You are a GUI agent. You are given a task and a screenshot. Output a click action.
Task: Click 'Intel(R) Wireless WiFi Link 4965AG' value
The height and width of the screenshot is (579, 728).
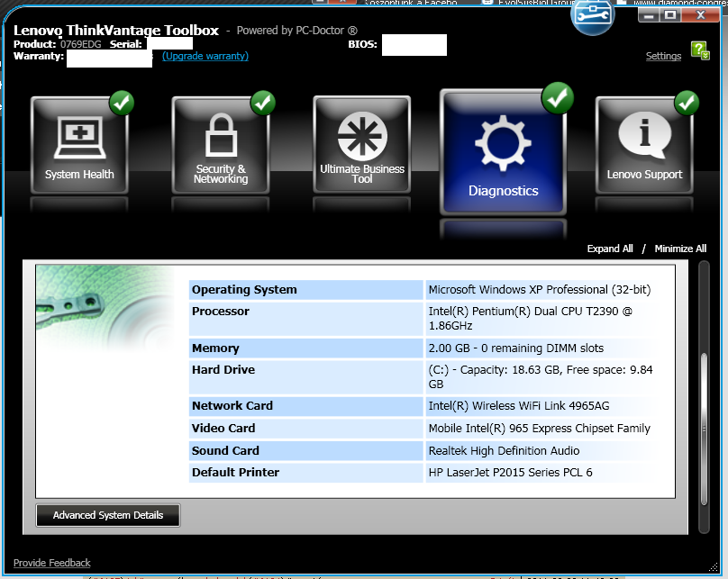click(519, 405)
